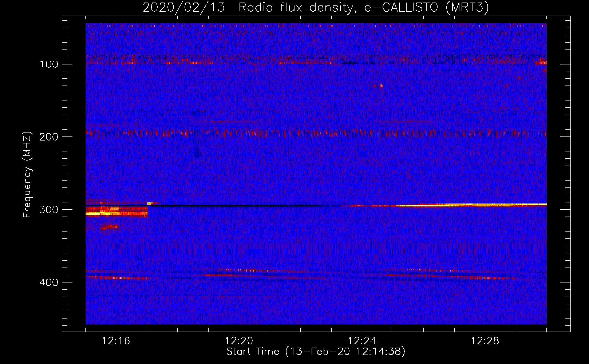This screenshot has width=589, height=364.
Task: Click the 12:16 time tick label
Action: pos(116,341)
